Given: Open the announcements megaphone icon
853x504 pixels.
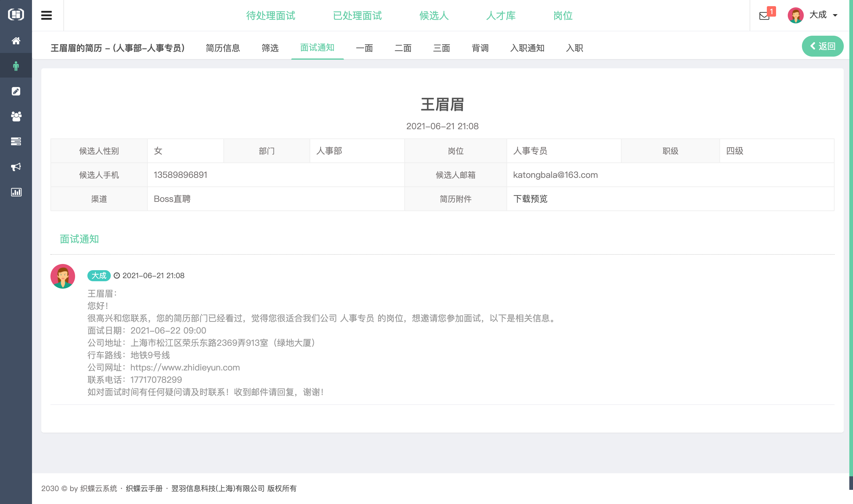Looking at the screenshot, I should [16, 167].
